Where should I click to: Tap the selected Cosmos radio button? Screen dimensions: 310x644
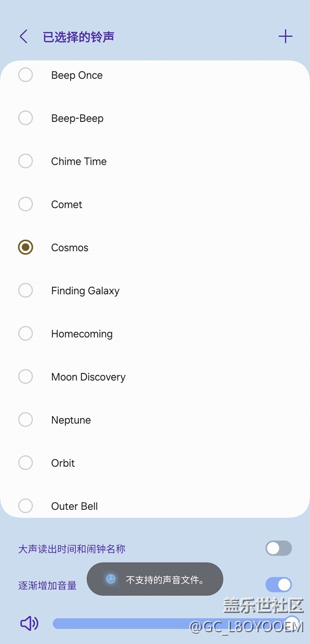point(25,247)
